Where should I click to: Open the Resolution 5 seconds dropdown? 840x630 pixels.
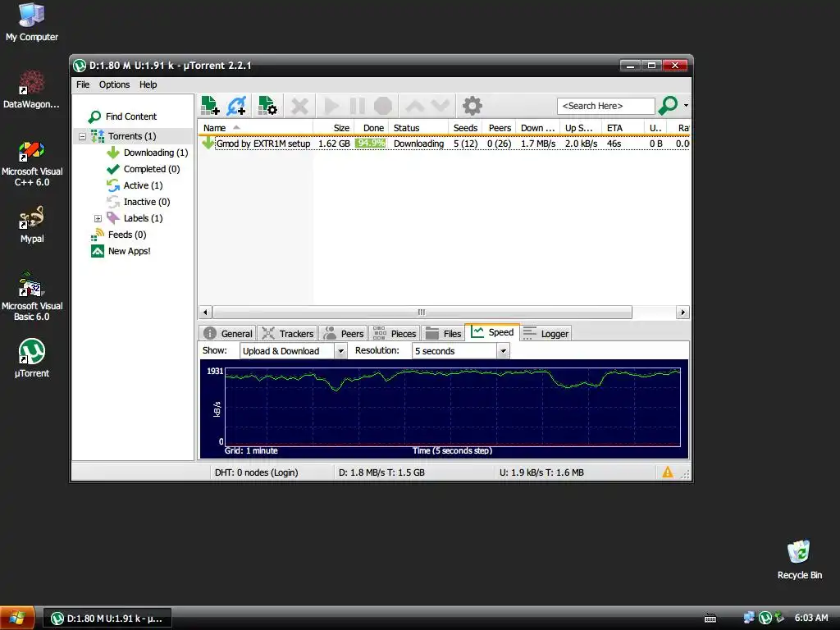tap(461, 351)
